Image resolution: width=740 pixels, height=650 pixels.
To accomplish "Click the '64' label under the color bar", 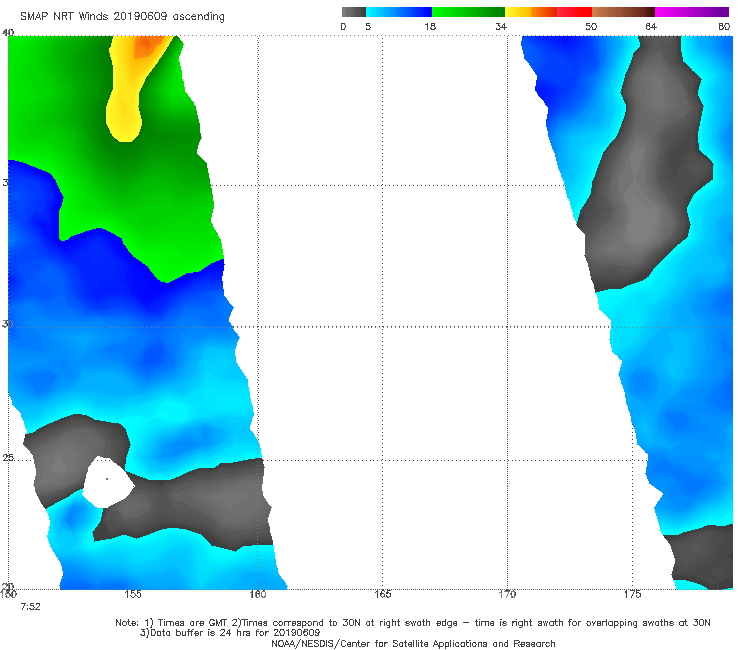I will pos(651,26).
